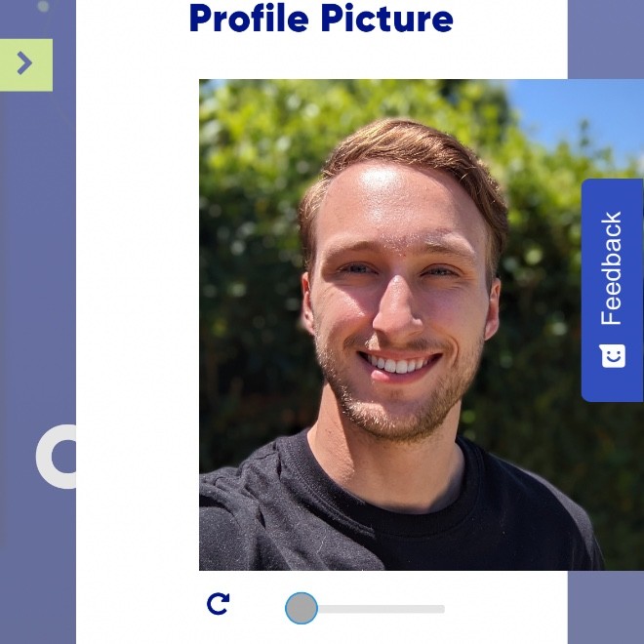The width and height of the screenshot is (644, 644).
Task: Click the light green tab behind the chevron
Action: (x=26, y=65)
